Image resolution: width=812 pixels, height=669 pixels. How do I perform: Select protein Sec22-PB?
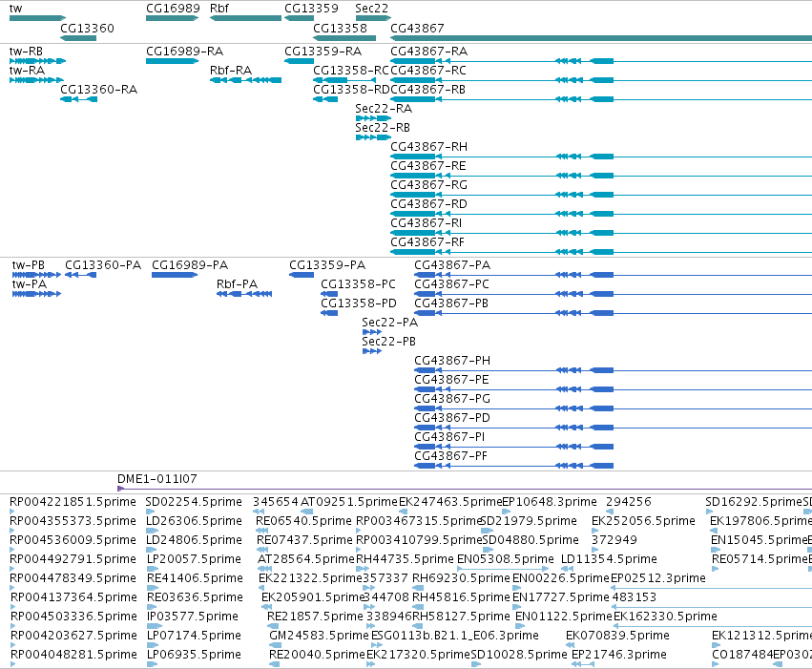tap(389, 343)
